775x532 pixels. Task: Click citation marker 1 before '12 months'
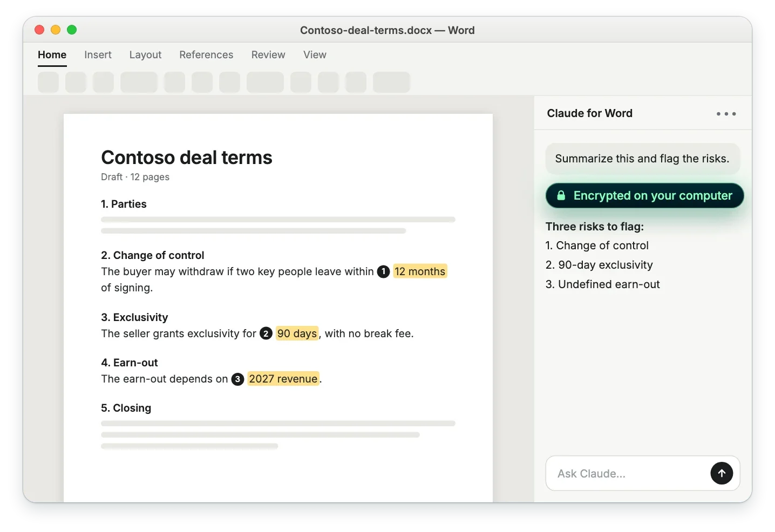383,271
